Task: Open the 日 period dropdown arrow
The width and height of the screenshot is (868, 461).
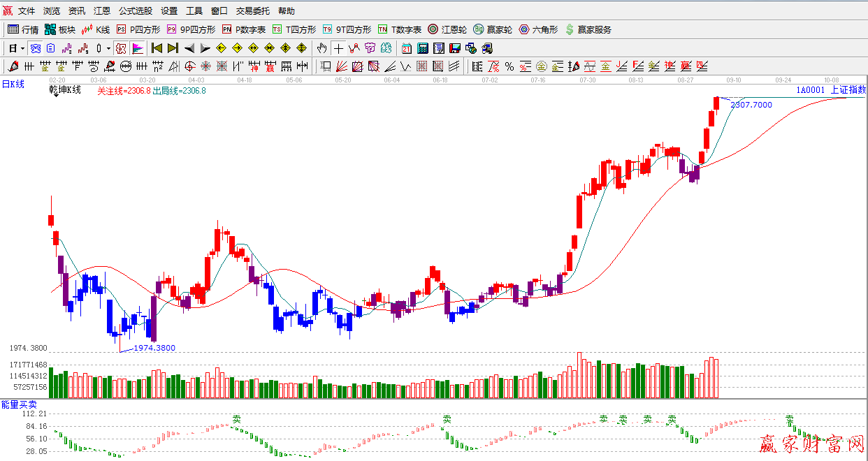Action: (22, 48)
